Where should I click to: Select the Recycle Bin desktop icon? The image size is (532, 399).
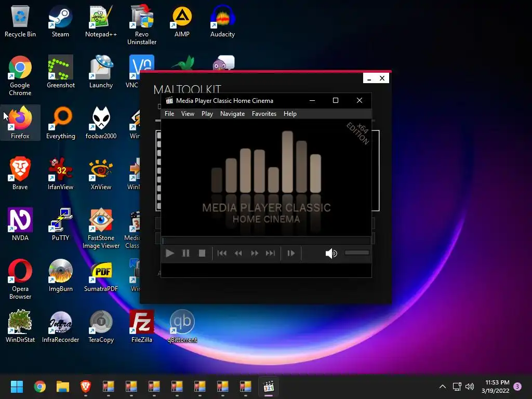pyautogui.click(x=20, y=21)
